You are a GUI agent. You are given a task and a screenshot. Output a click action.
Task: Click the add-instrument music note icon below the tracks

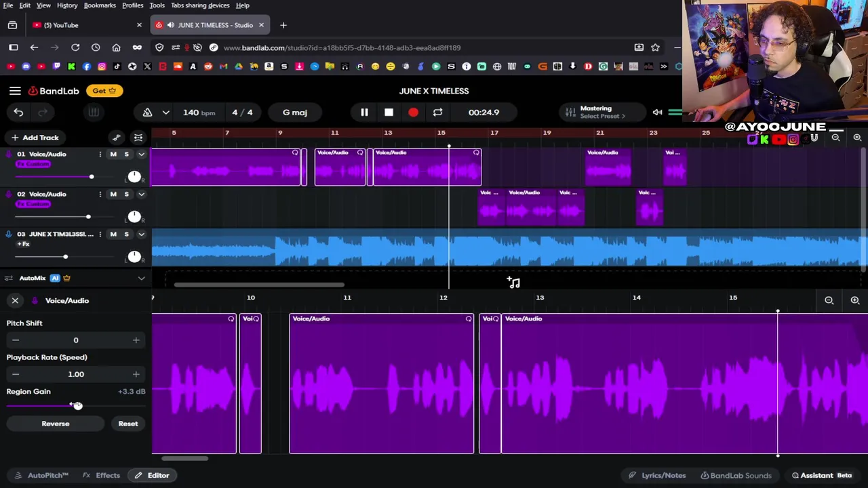pos(513,283)
